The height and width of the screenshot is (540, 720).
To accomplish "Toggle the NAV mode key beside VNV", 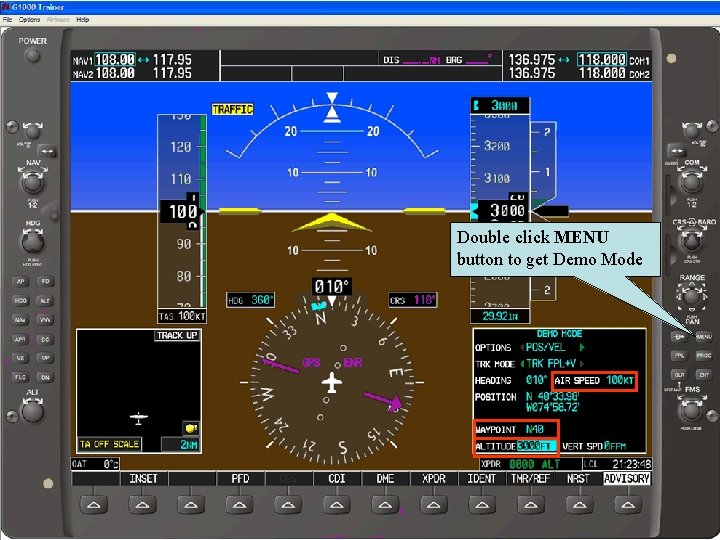I will coord(20,320).
